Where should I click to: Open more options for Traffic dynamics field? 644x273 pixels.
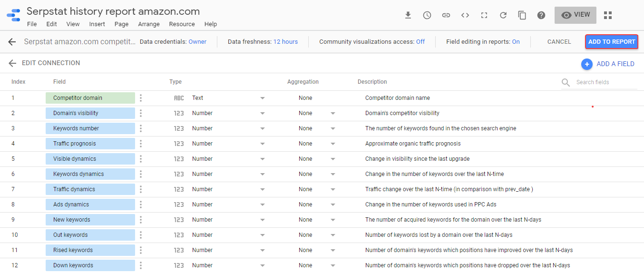[x=141, y=189]
